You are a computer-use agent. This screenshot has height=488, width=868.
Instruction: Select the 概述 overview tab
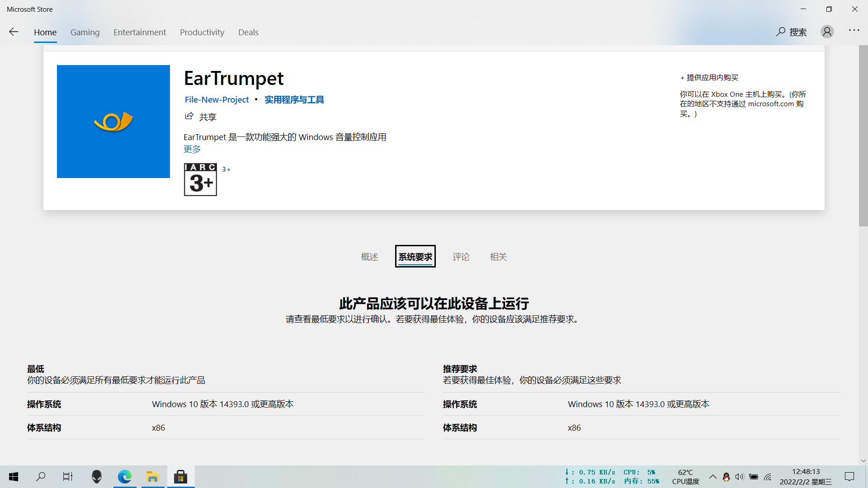[369, 257]
